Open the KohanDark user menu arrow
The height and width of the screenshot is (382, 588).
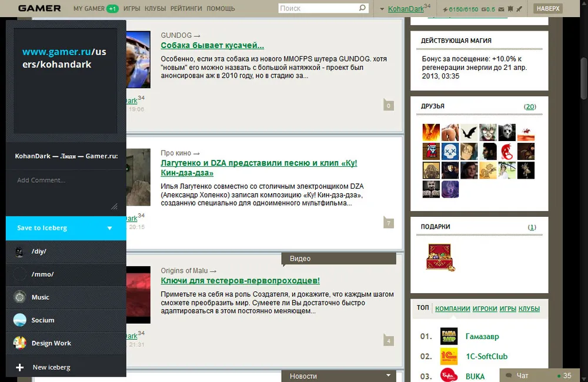[x=382, y=9]
